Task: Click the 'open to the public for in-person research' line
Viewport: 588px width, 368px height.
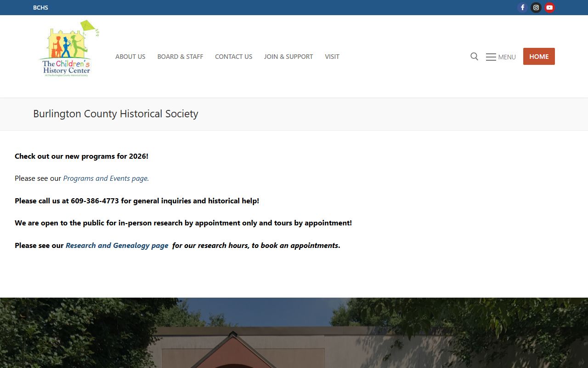Action: click(183, 223)
